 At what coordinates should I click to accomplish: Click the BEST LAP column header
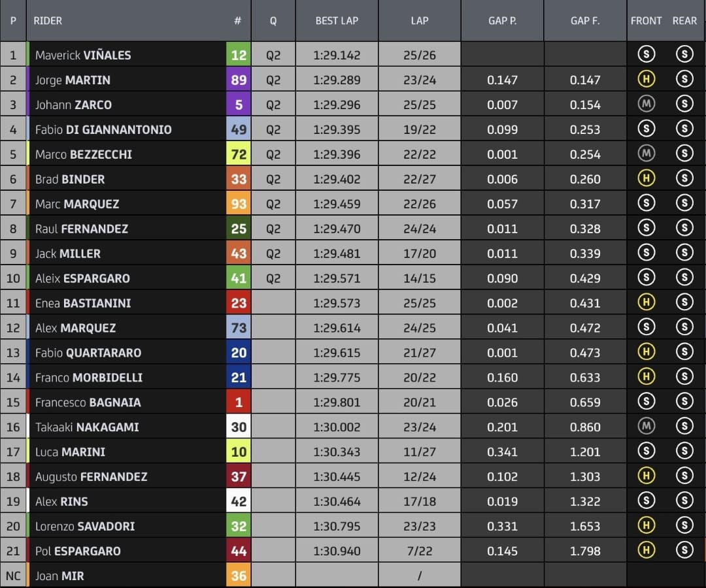coord(337,21)
